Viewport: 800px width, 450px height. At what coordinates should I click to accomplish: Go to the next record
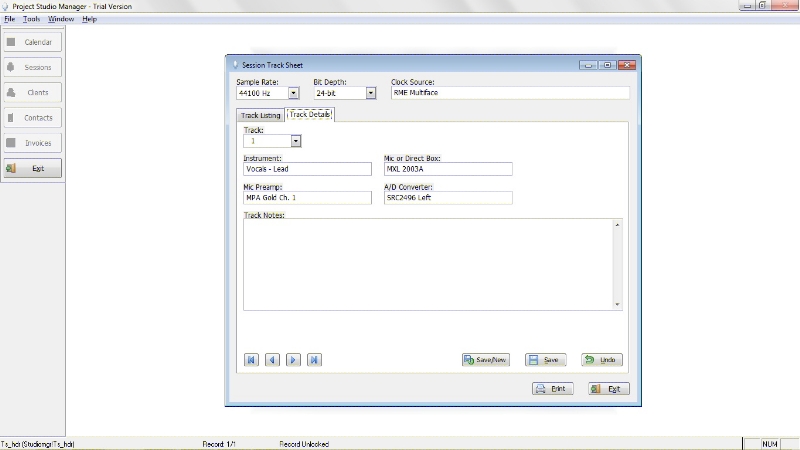(x=293, y=360)
